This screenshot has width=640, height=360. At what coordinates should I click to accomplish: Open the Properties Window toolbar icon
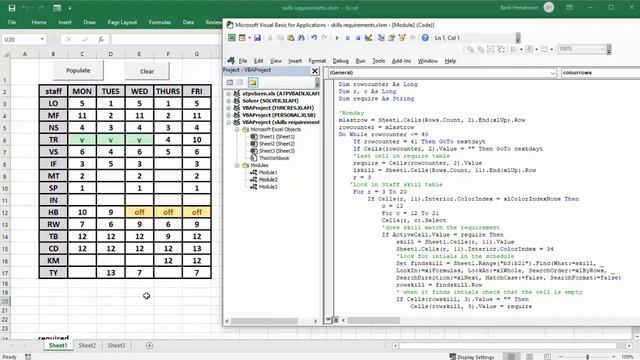click(x=391, y=38)
